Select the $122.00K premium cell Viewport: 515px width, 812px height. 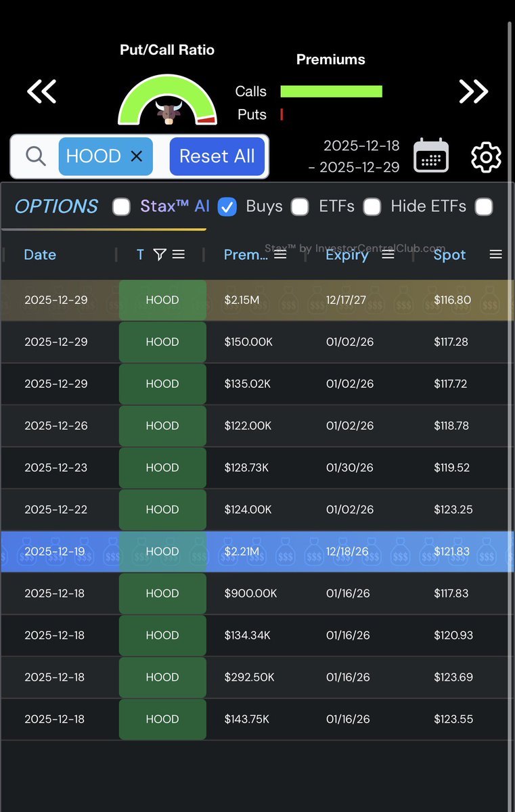pyautogui.click(x=248, y=426)
